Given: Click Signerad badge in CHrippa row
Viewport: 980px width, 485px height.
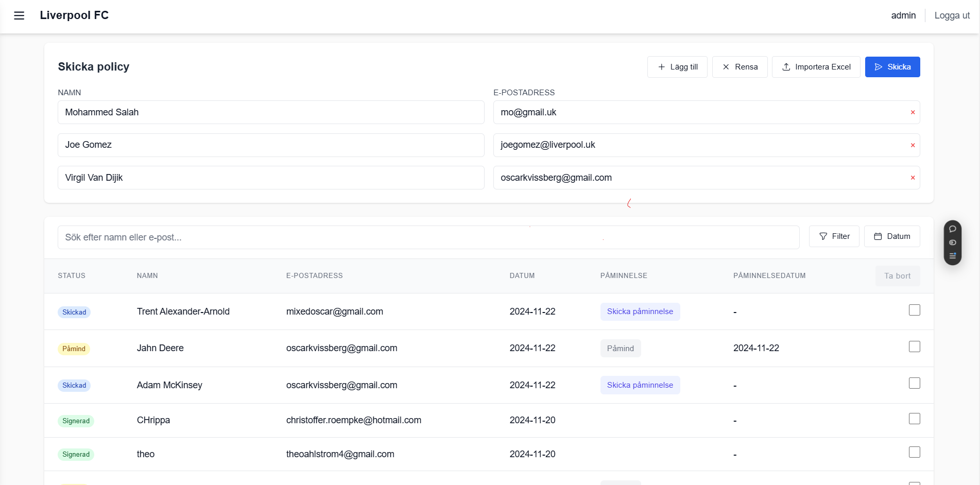Looking at the screenshot, I should click(x=76, y=421).
